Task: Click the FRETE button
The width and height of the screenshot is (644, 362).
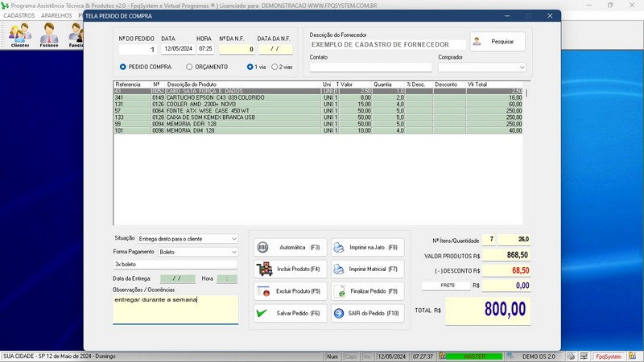Action: [x=446, y=286]
